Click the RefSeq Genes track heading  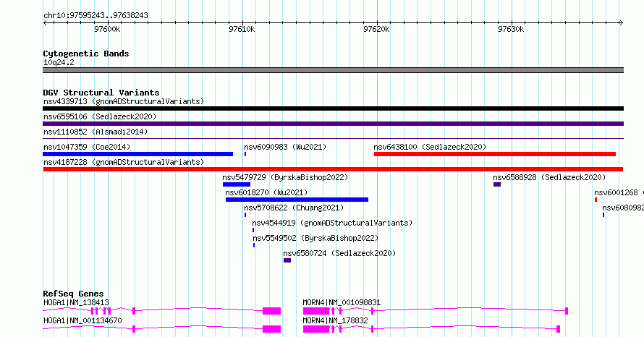click(x=73, y=294)
